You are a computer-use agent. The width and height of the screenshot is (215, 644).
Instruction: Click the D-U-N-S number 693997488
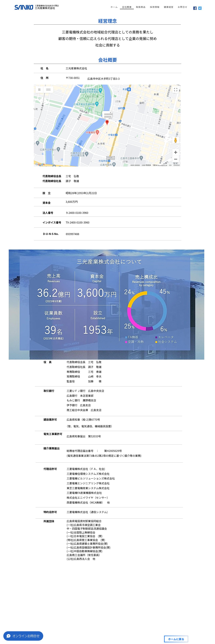[72, 234]
